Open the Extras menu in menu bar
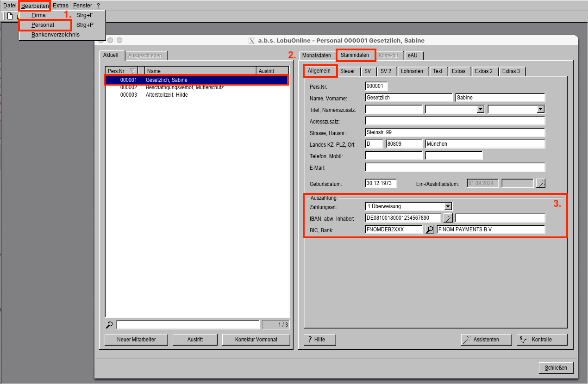 click(x=61, y=6)
